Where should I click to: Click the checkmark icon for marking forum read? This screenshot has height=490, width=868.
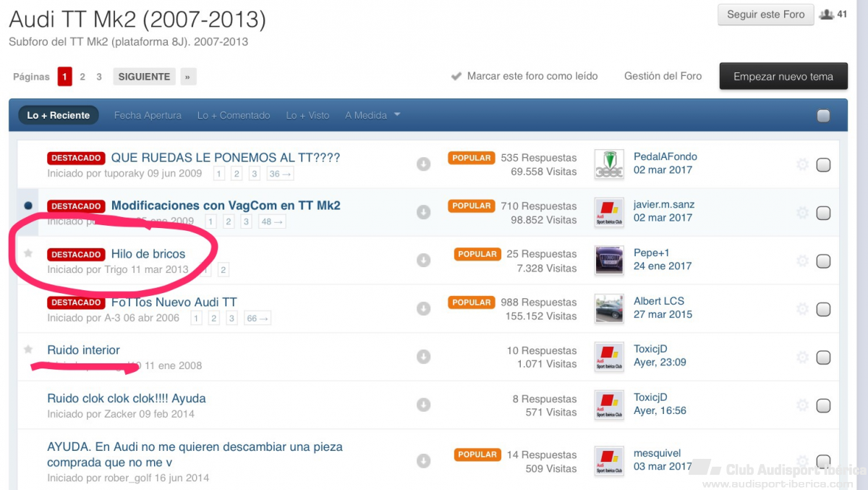click(x=456, y=76)
